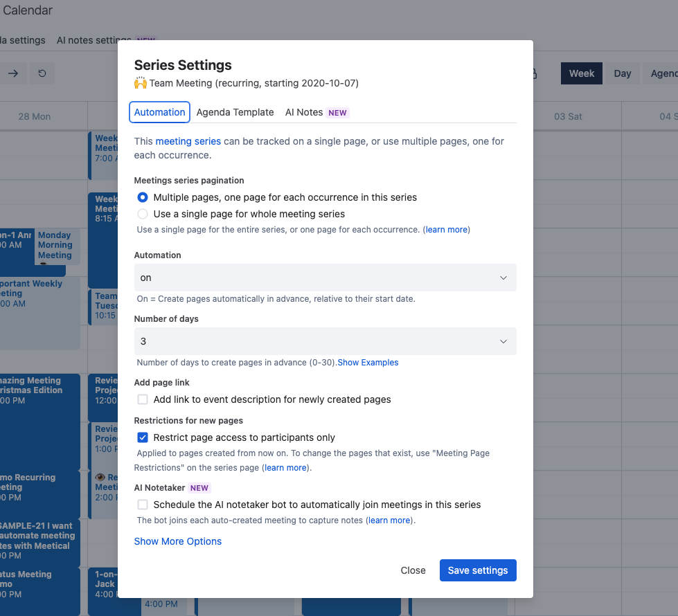
Task: Select the Automation tab
Action: 159,112
